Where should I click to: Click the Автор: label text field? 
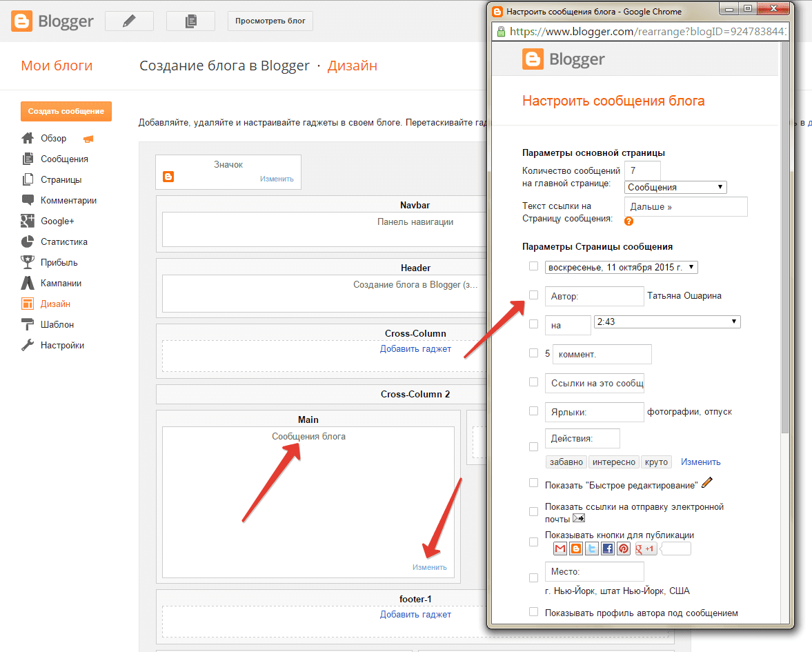pyautogui.click(x=595, y=296)
